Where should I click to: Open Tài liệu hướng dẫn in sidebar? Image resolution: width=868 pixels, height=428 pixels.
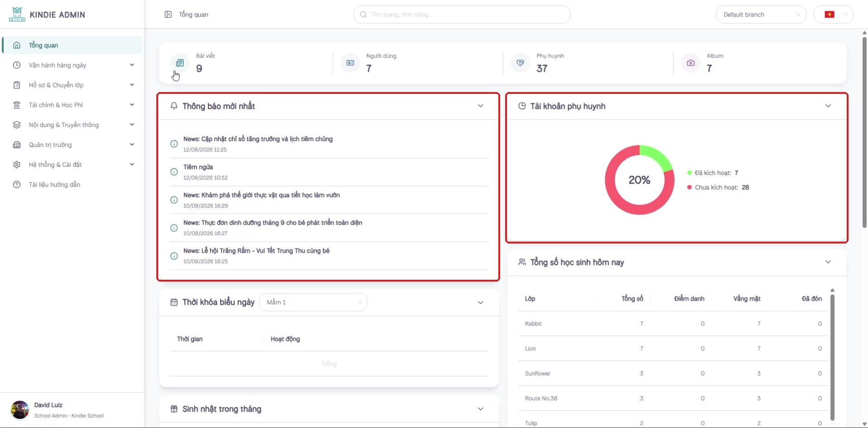pyautogui.click(x=72, y=185)
